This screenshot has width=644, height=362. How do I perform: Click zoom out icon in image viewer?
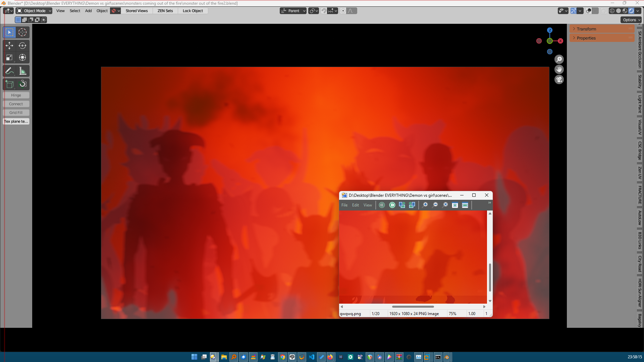pos(435,205)
